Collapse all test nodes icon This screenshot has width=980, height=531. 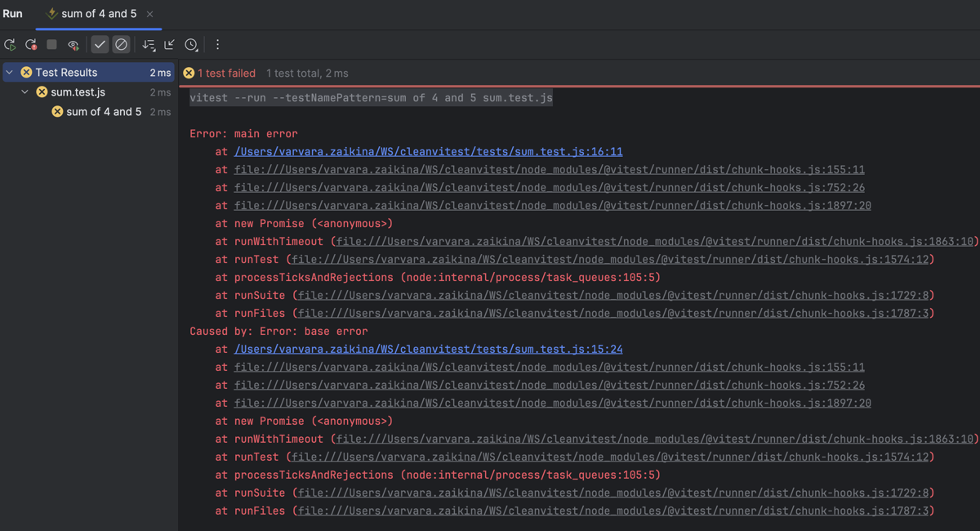tap(170, 44)
